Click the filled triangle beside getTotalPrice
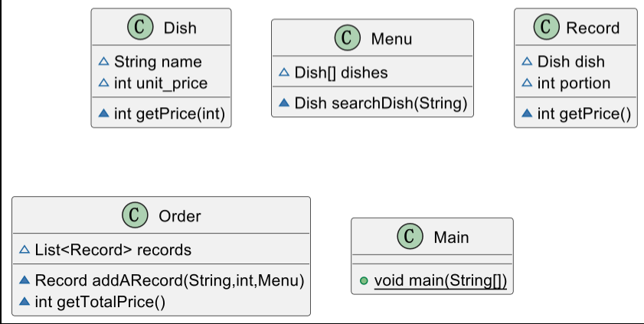This screenshot has width=644, height=324. (24, 302)
